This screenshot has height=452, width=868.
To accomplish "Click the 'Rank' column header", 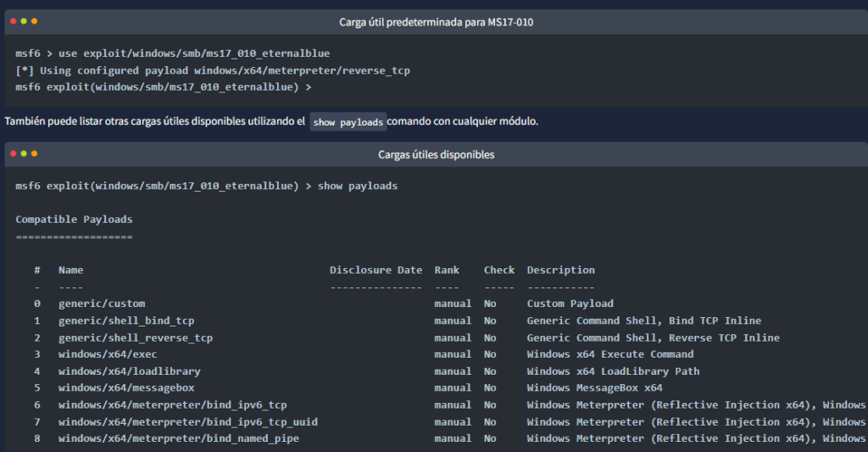I will (x=447, y=270).
